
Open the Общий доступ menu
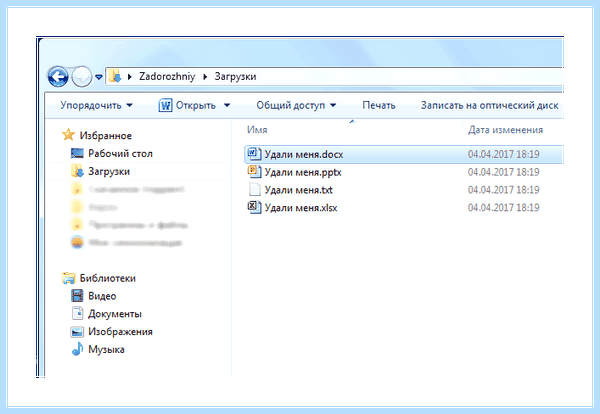(x=296, y=105)
